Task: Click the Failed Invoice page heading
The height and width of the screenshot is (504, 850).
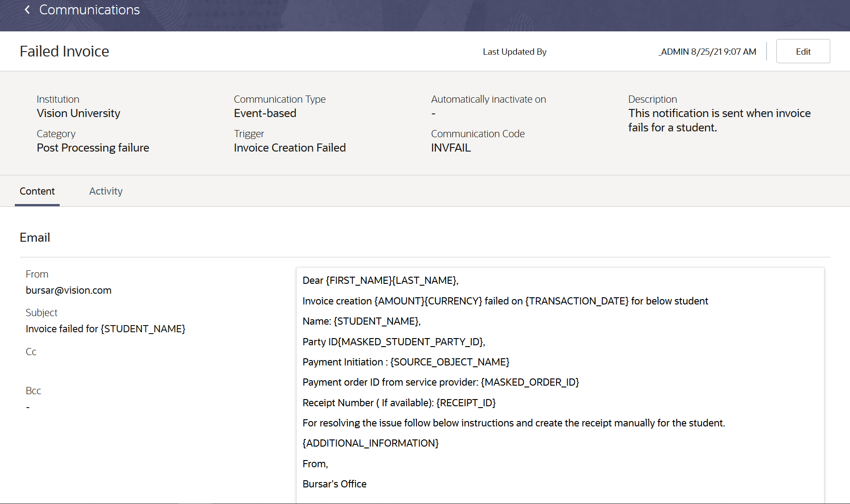Action: coord(64,52)
